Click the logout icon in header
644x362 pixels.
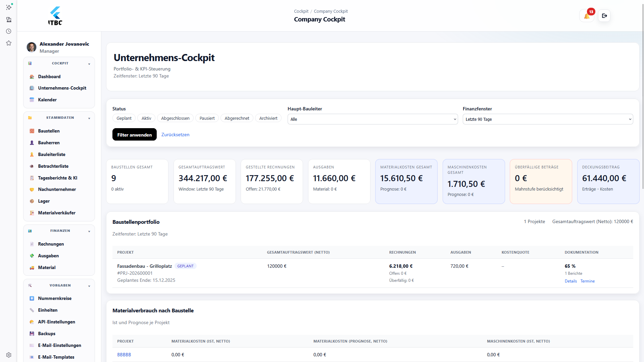click(x=604, y=16)
